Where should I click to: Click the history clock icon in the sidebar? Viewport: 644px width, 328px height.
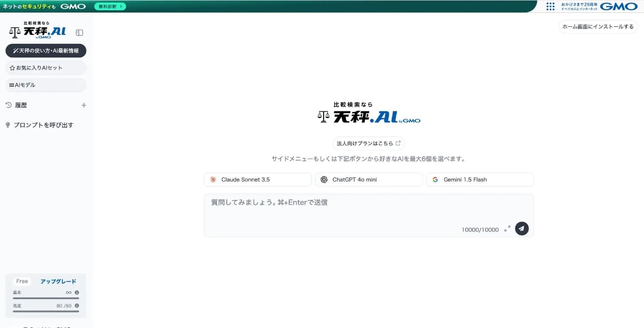coord(9,105)
